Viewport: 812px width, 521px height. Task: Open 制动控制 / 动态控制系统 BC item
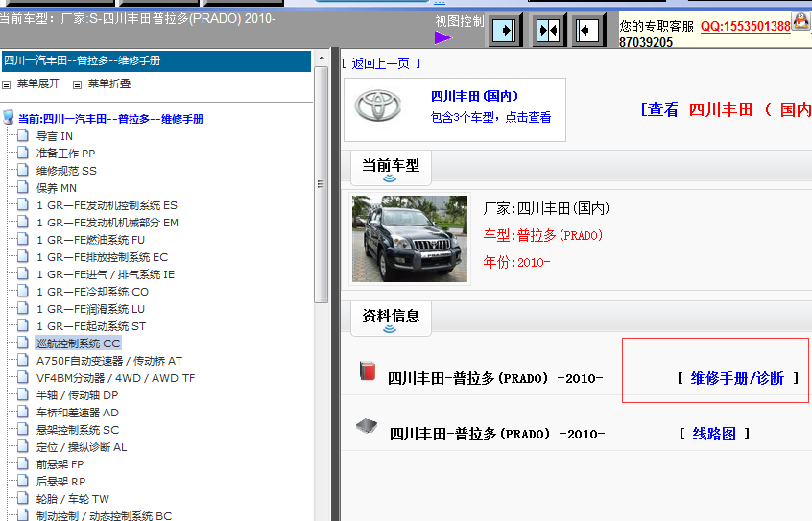pyautogui.click(x=104, y=516)
